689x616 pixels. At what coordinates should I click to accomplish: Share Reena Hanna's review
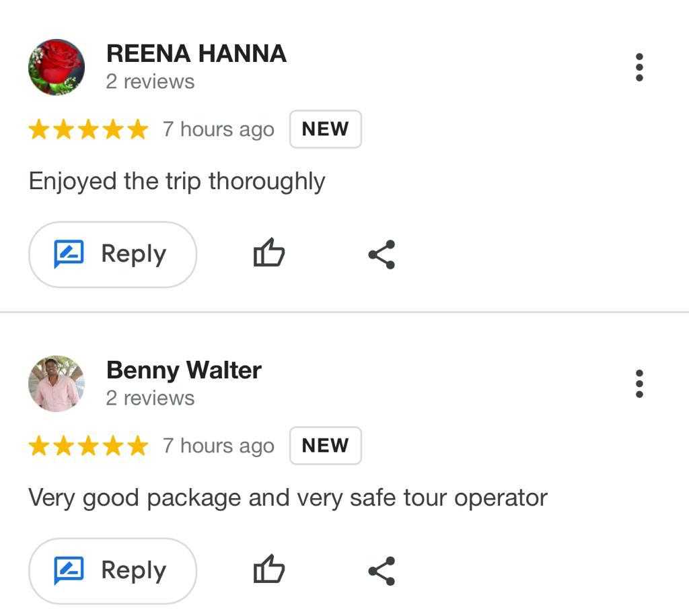click(x=382, y=254)
